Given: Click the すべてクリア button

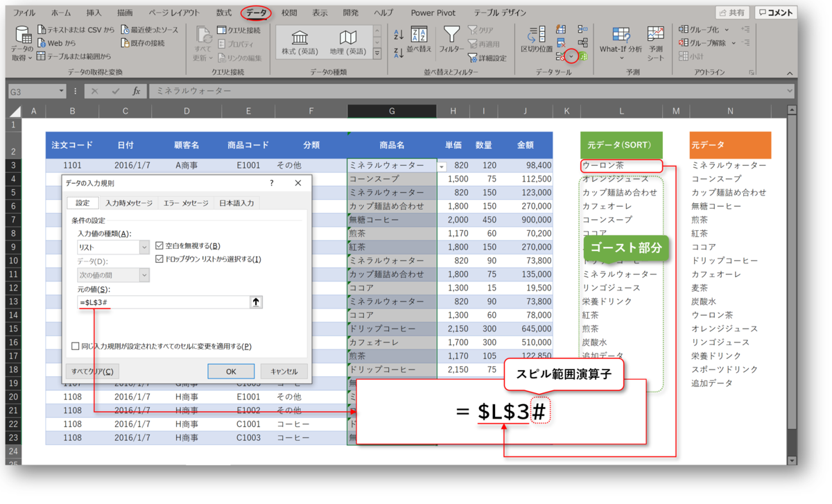Looking at the screenshot, I should pos(95,372).
